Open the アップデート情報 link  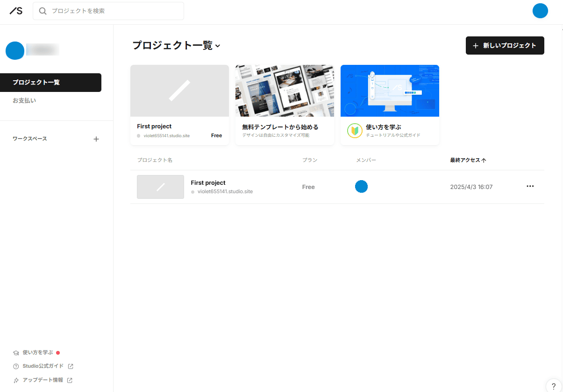click(x=43, y=380)
